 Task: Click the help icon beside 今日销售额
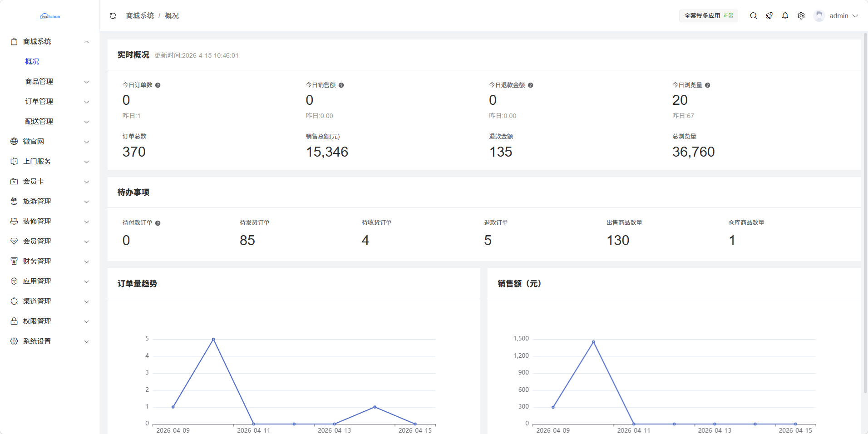(x=341, y=85)
